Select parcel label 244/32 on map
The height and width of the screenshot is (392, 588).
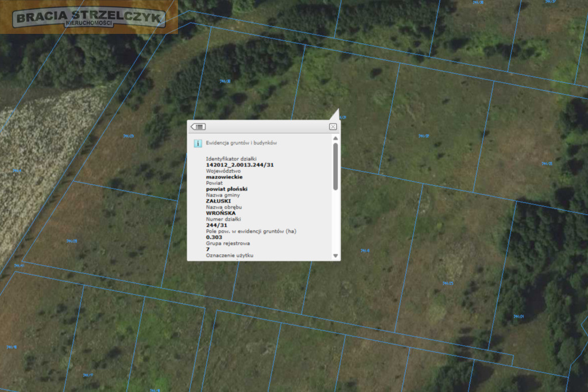coord(424,136)
